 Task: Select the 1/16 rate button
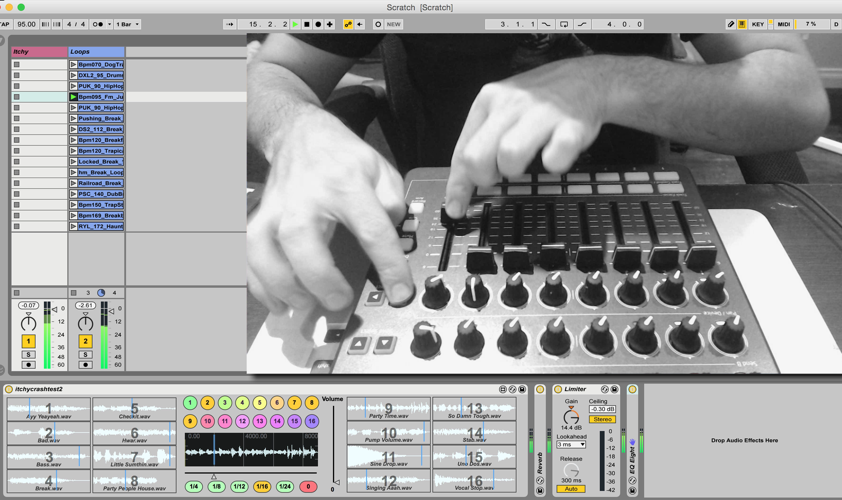click(x=261, y=487)
